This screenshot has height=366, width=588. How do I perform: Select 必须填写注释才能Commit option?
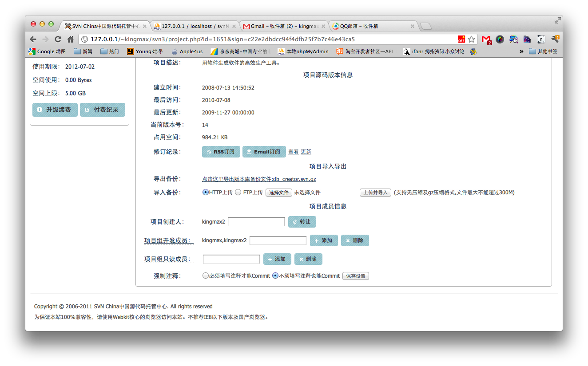[205, 276]
